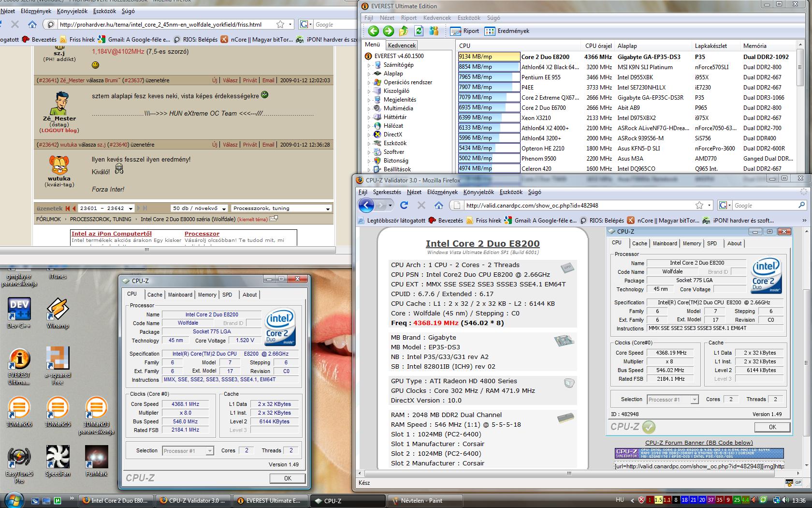Click first-page arrow in forum üzenetek pager
The image size is (812, 508).
click(x=68, y=209)
